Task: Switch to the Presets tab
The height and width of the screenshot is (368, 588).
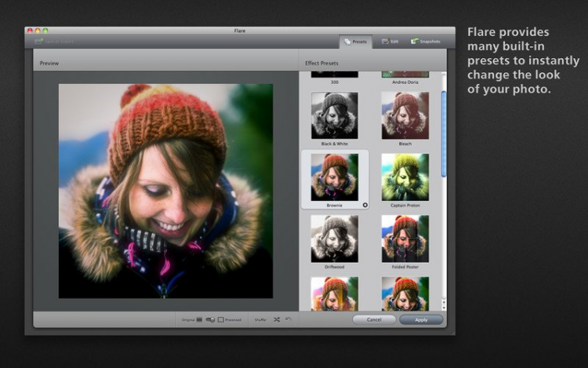Action: (355, 42)
